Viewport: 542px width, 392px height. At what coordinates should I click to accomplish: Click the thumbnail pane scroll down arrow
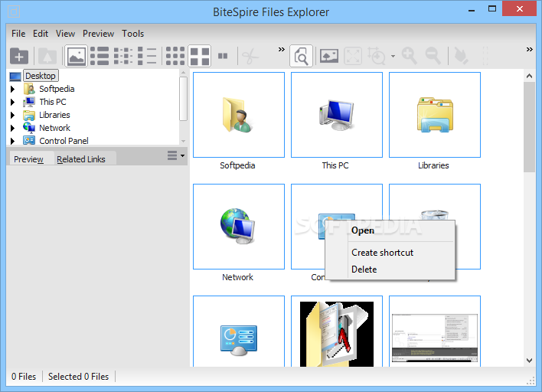point(529,360)
